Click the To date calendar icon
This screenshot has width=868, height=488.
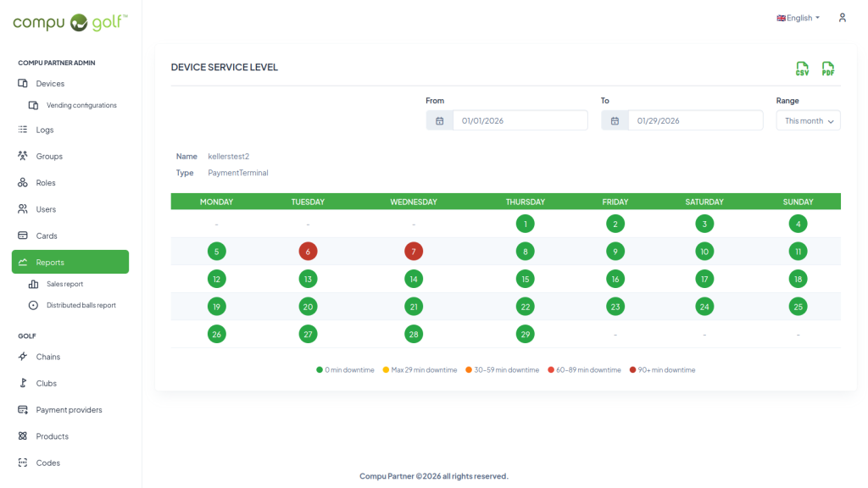(615, 121)
